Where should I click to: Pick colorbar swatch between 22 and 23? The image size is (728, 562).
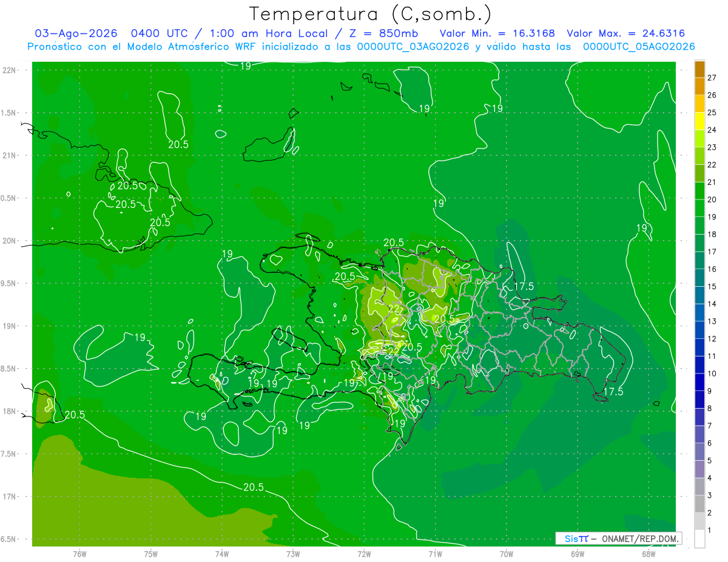tap(699, 156)
